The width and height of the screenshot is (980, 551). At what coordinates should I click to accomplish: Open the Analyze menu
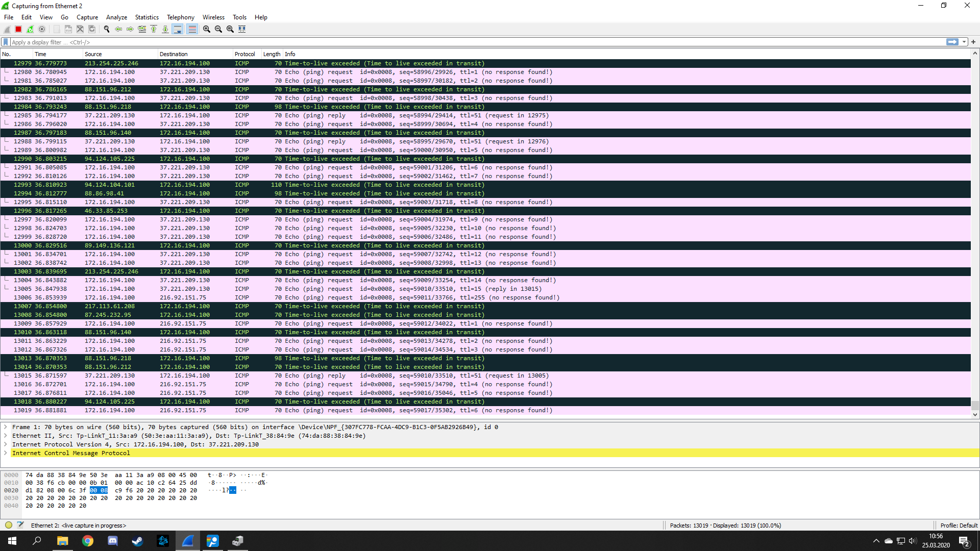point(116,17)
